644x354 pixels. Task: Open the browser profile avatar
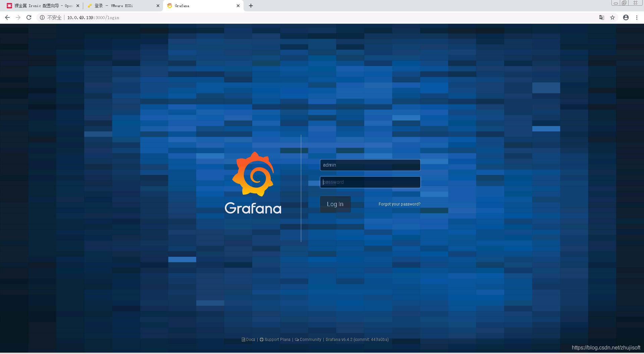tap(626, 17)
